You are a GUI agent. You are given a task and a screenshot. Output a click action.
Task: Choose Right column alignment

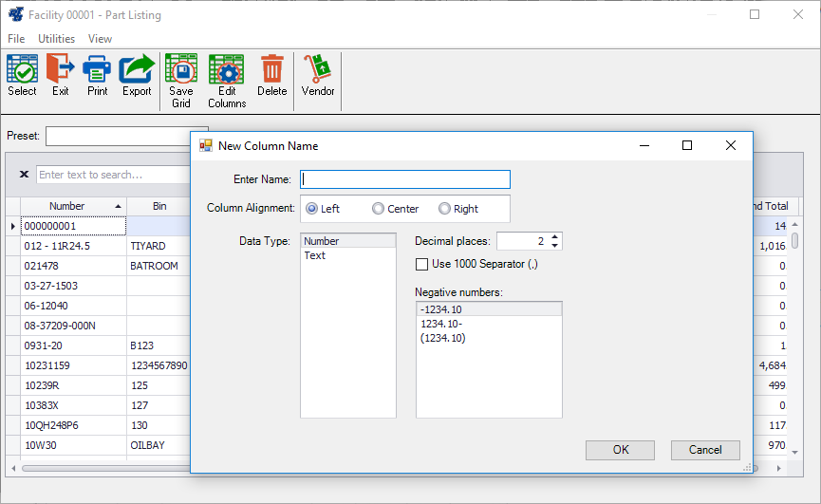[x=444, y=209]
